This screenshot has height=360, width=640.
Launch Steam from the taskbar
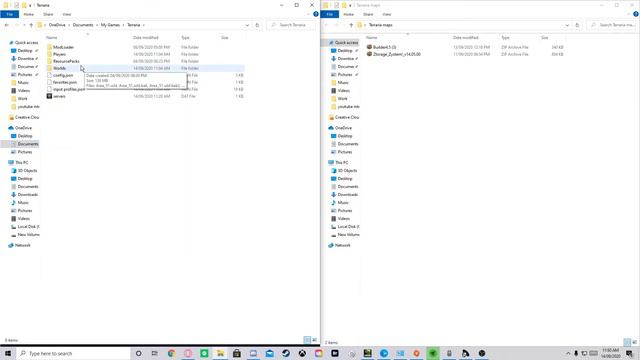286,353
